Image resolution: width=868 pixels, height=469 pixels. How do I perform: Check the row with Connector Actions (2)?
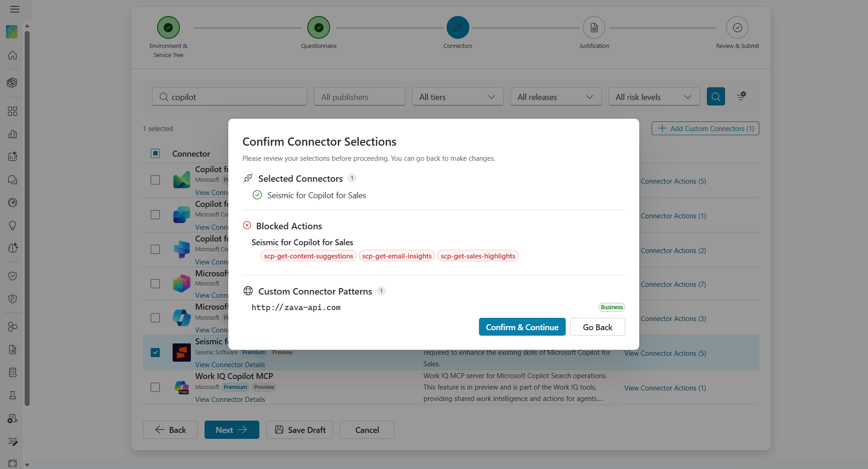155,249
